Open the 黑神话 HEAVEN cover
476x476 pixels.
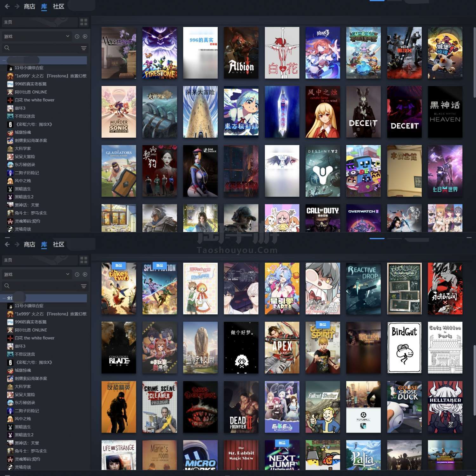click(445, 112)
